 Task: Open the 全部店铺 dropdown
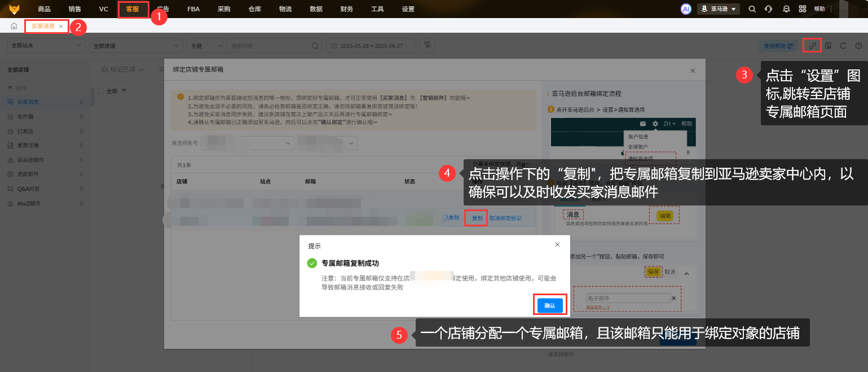pos(136,46)
